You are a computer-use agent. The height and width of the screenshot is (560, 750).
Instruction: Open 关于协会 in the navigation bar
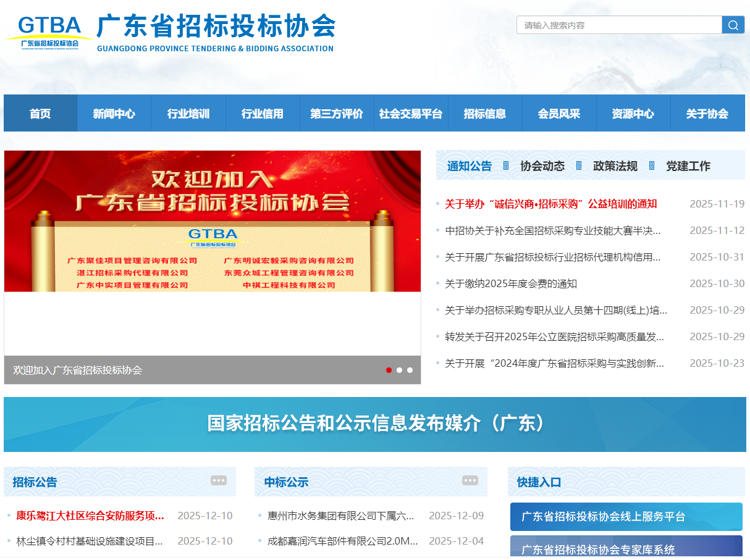point(707,114)
